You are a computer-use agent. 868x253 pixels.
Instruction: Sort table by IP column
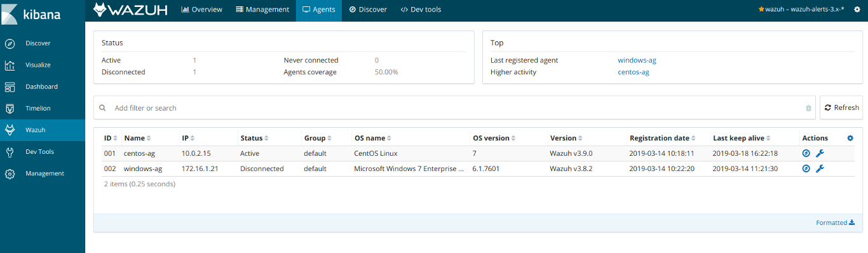188,138
